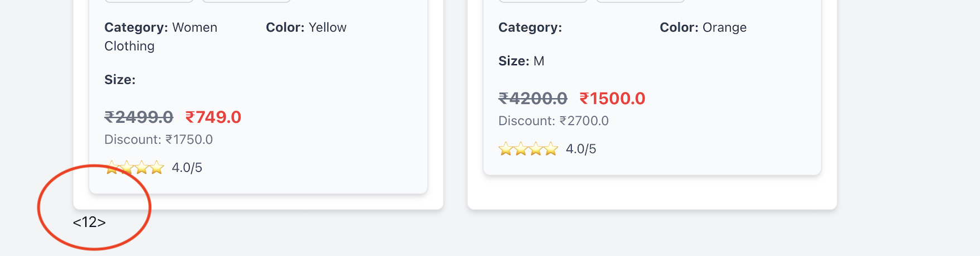Click the Color: Orange label
980x256 pixels.
703,27
